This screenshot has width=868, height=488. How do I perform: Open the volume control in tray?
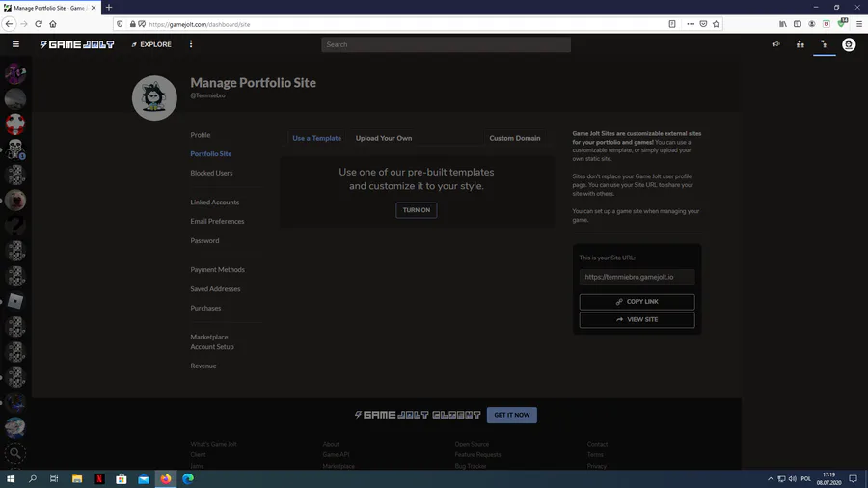click(792, 479)
